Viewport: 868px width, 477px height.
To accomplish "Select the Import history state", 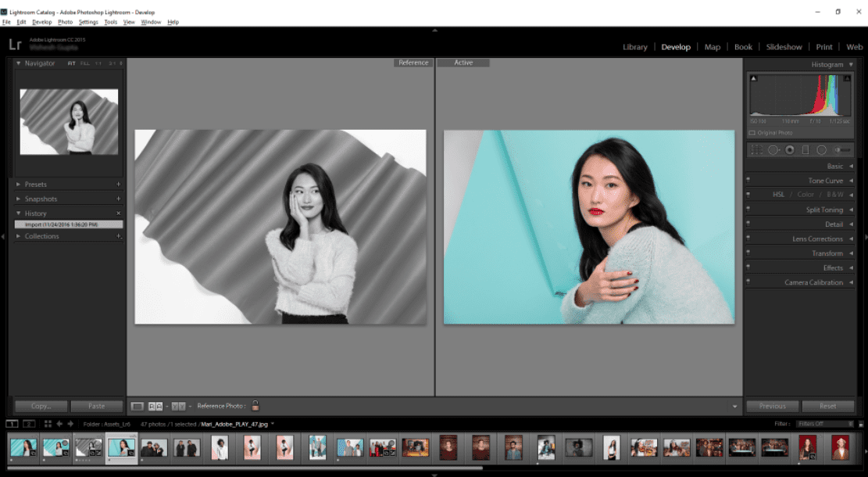I will [69, 224].
